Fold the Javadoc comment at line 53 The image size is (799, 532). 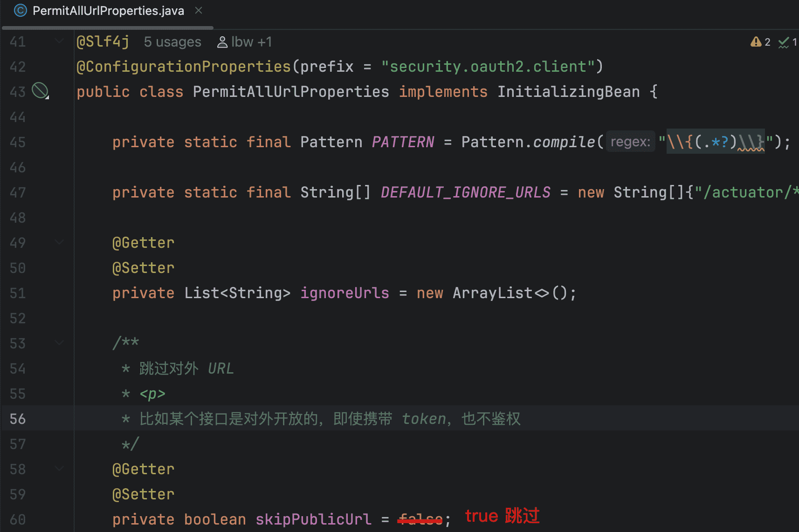click(59, 342)
